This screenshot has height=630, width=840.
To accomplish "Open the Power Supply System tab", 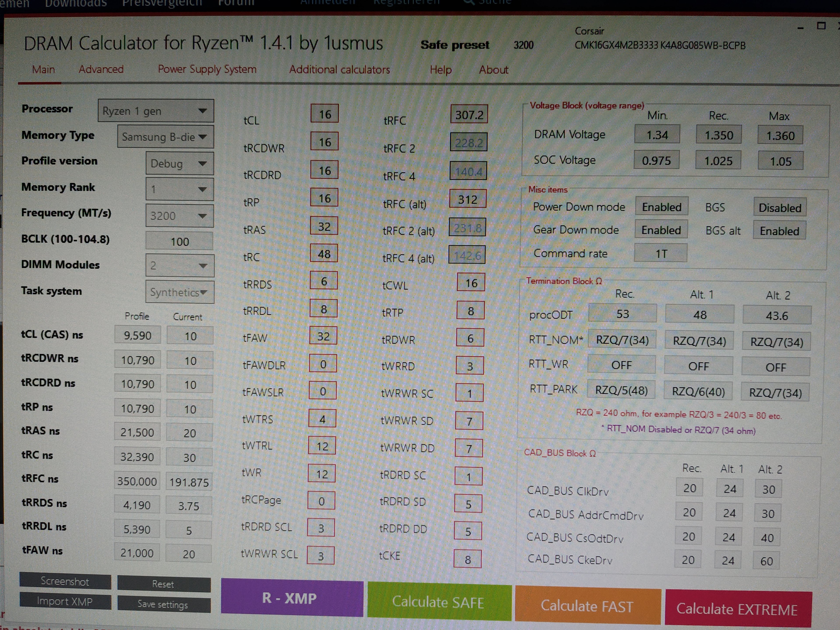I will tap(207, 70).
